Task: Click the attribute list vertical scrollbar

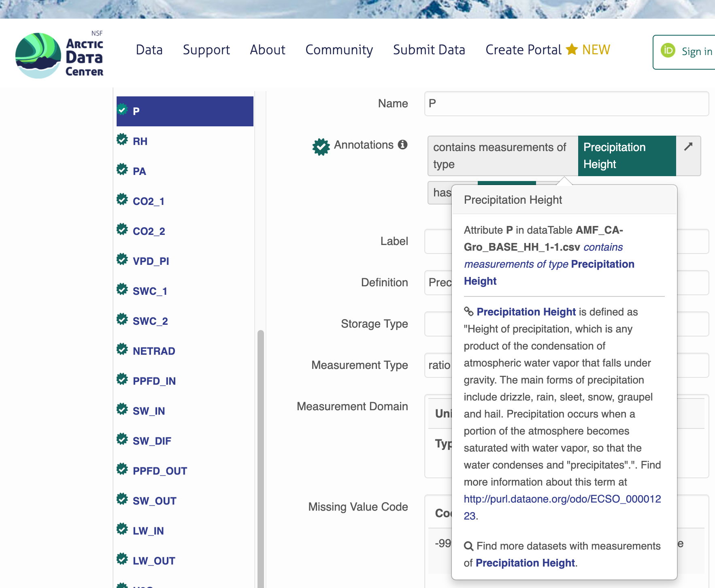Action: pyautogui.click(x=260, y=445)
